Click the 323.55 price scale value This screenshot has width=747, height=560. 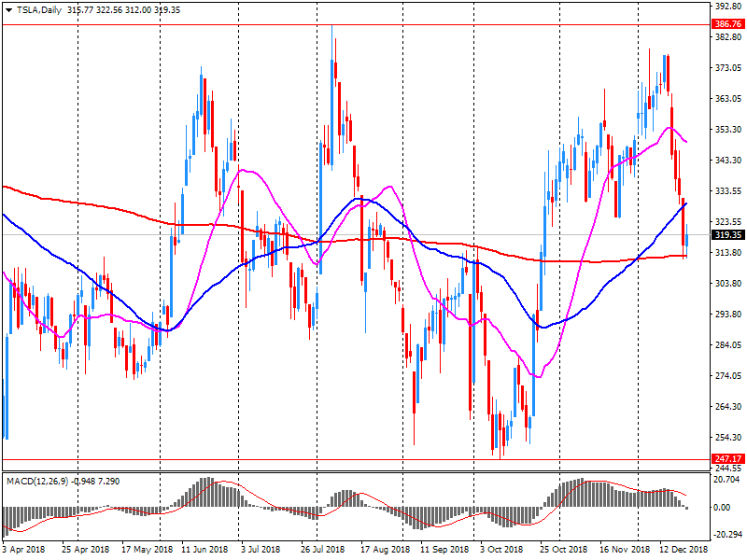click(x=728, y=221)
